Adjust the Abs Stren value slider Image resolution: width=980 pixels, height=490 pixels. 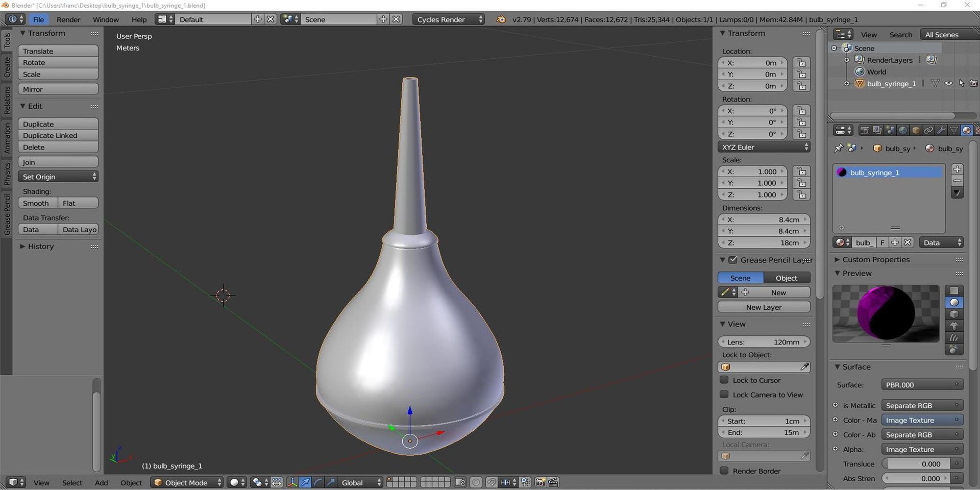tap(916, 479)
